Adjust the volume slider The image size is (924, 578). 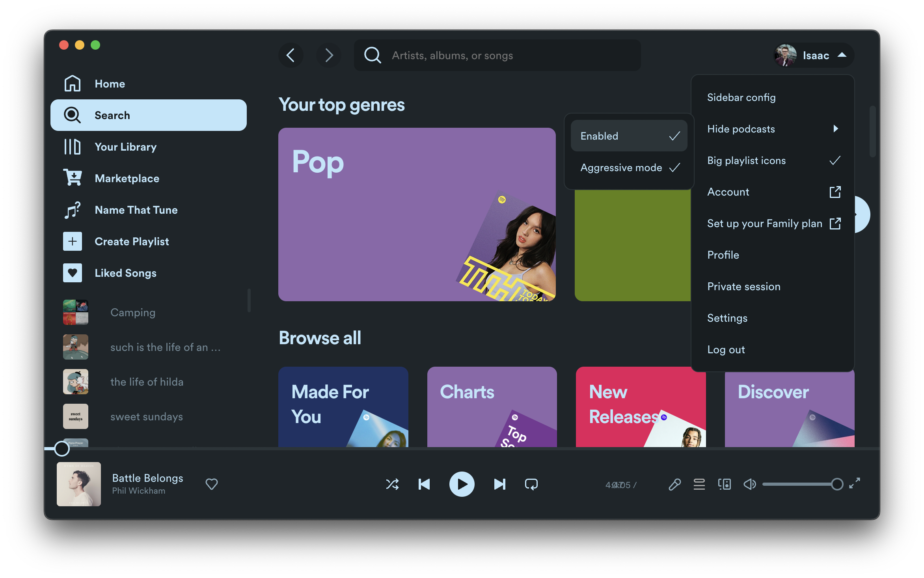pyautogui.click(x=800, y=484)
